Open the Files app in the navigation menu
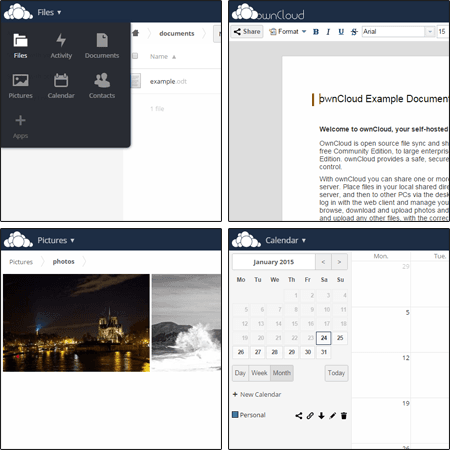The height and width of the screenshot is (450, 450). [x=20, y=46]
